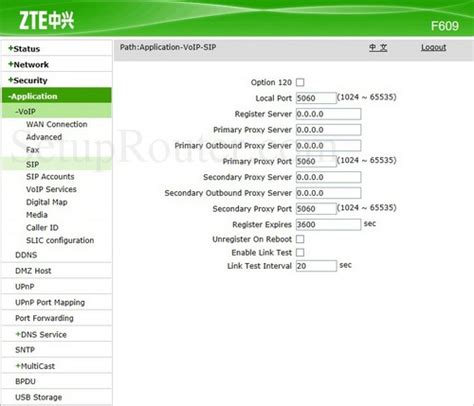Open the UPnP settings page

tap(25, 287)
